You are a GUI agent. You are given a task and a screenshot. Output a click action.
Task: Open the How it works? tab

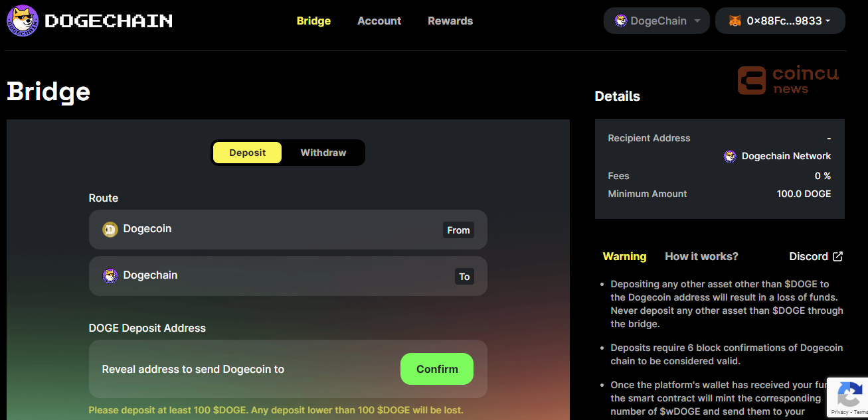click(701, 256)
